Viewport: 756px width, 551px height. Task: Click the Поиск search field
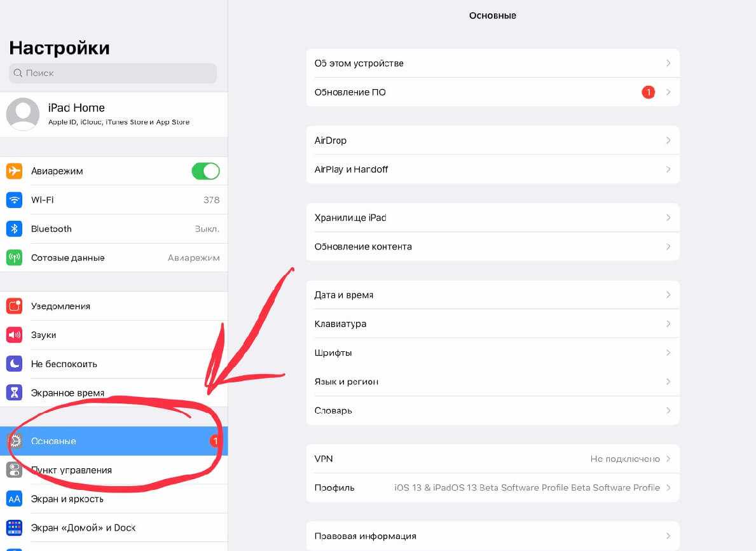click(x=113, y=73)
